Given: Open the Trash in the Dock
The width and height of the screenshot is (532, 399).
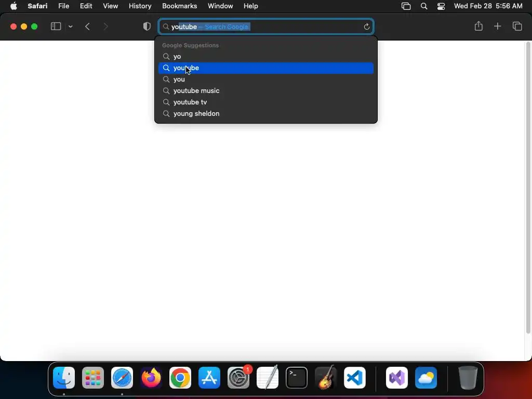Looking at the screenshot, I should [468, 378].
